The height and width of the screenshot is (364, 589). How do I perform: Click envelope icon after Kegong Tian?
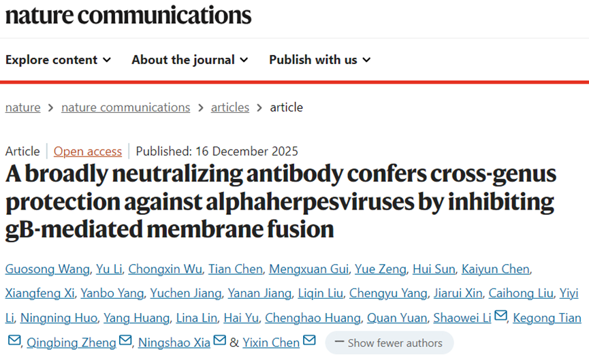pyautogui.click(x=14, y=342)
